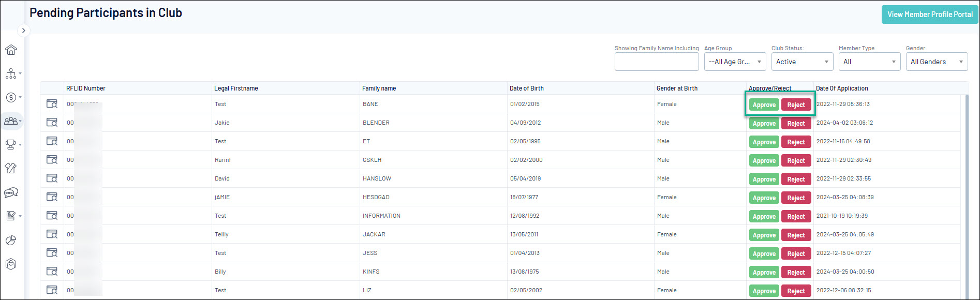This screenshot has height=300, width=980.
Task: Open the chat bubbles communications icon
Action: 11,192
